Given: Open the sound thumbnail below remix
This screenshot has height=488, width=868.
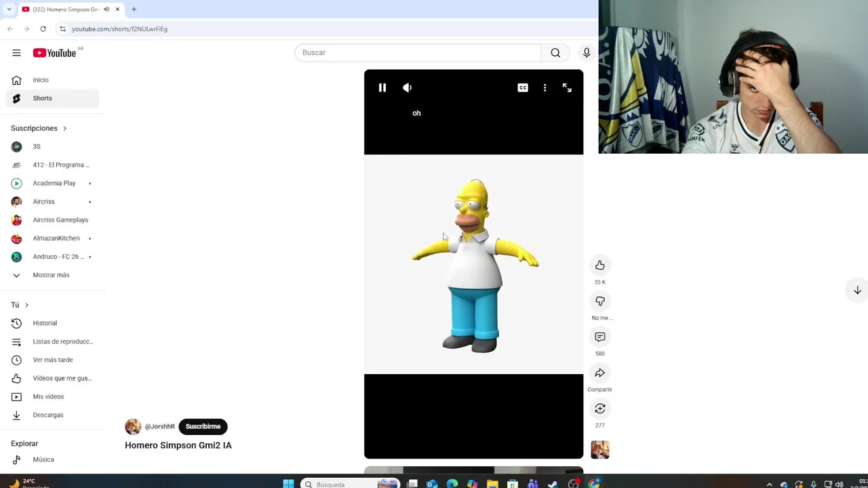Looking at the screenshot, I should [x=600, y=449].
